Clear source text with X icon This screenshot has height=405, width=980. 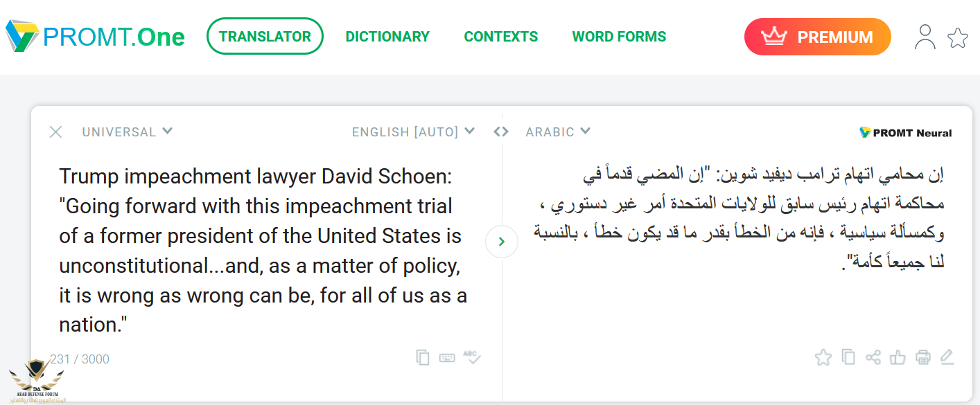click(x=56, y=132)
